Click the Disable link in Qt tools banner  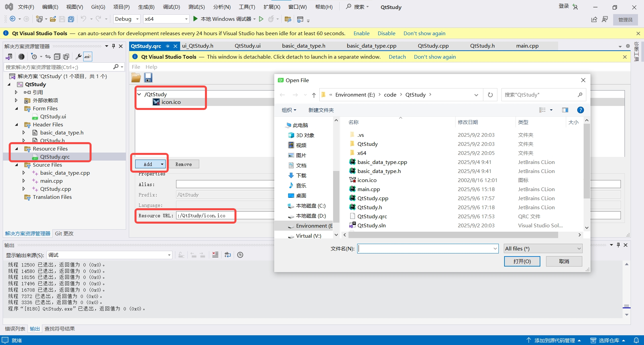click(x=386, y=34)
